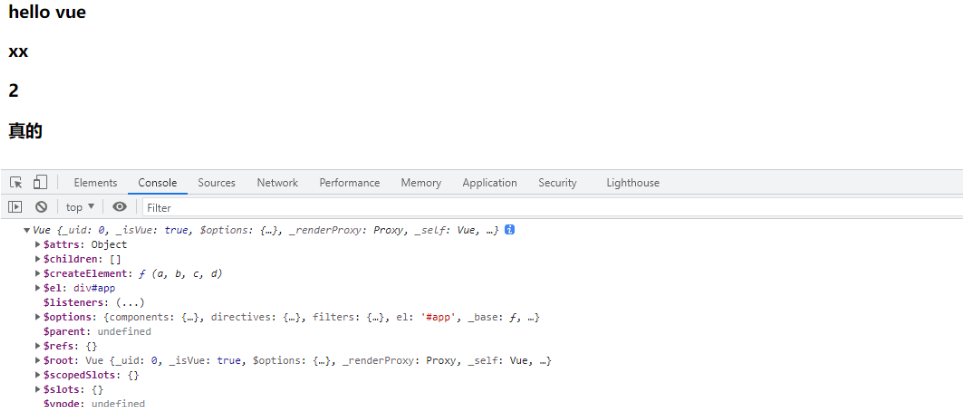965x407 pixels.
Task: Select the Sources tab
Action: [216, 183]
